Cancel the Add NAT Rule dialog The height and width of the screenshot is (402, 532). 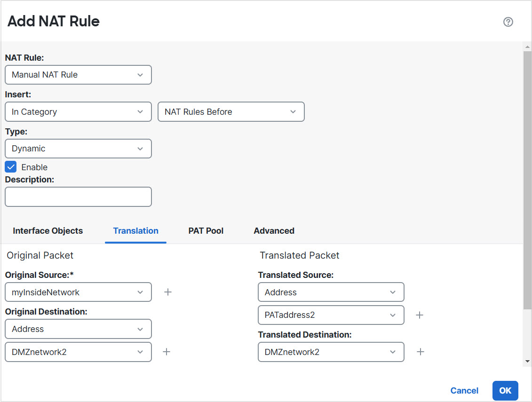tap(464, 391)
